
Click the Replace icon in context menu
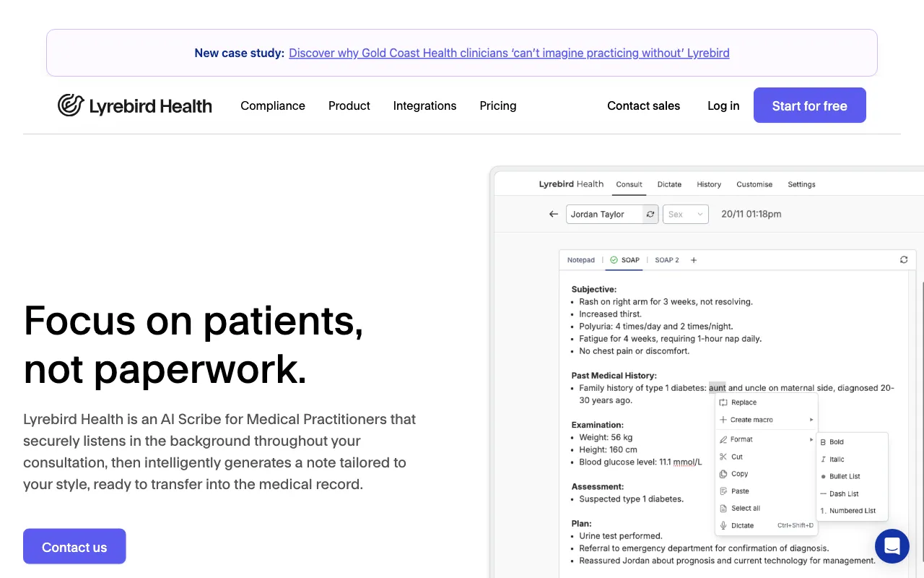click(723, 402)
